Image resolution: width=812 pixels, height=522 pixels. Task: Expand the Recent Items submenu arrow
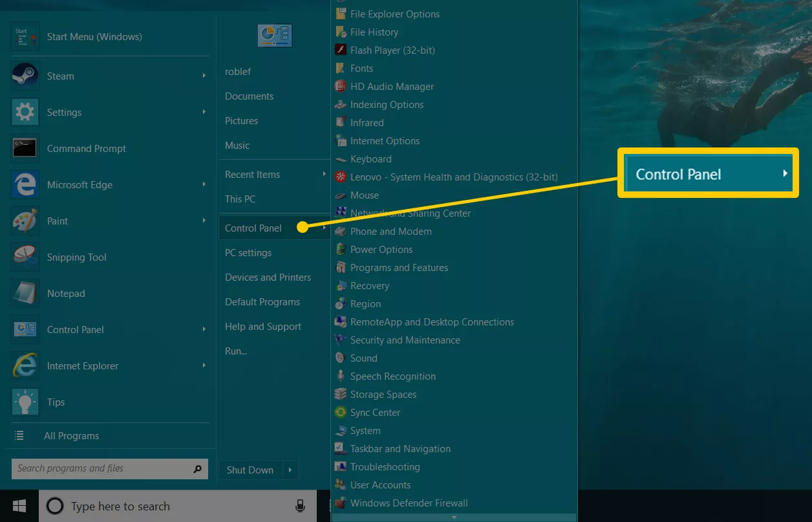tap(324, 175)
